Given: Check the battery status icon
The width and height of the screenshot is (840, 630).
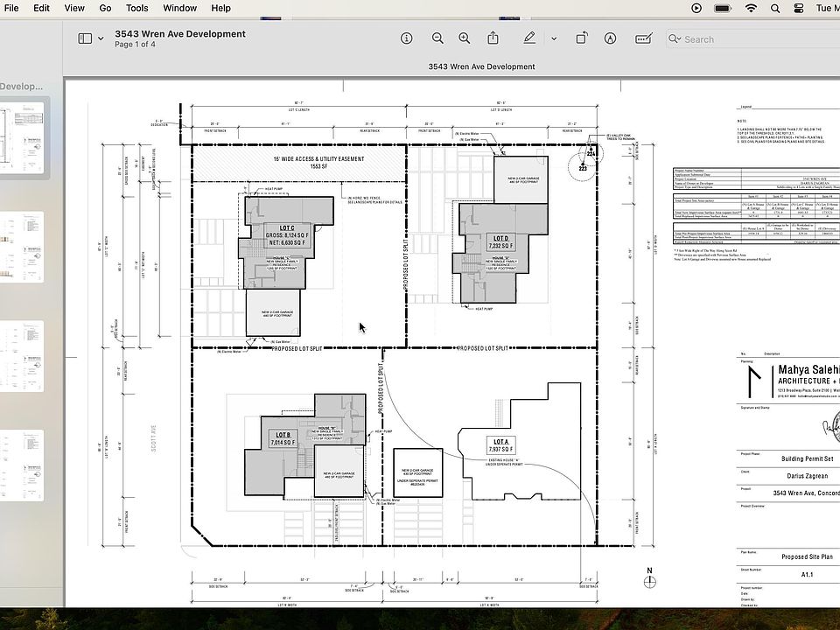Looking at the screenshot, I should [724, 8].
